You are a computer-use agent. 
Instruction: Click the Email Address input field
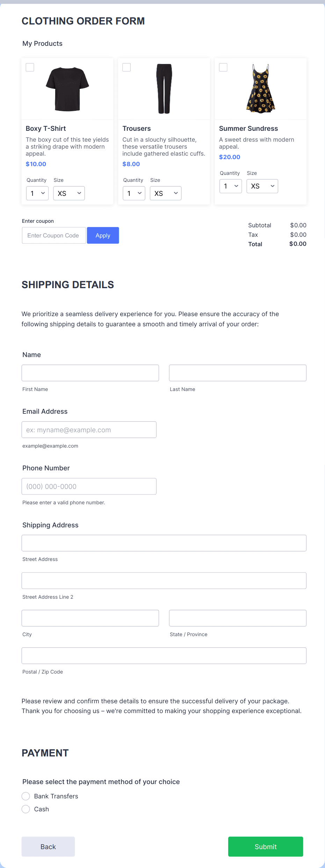tap(89, 429)
